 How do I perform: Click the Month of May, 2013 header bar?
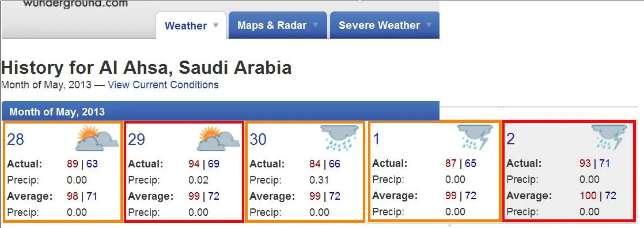tap(221, 111)
